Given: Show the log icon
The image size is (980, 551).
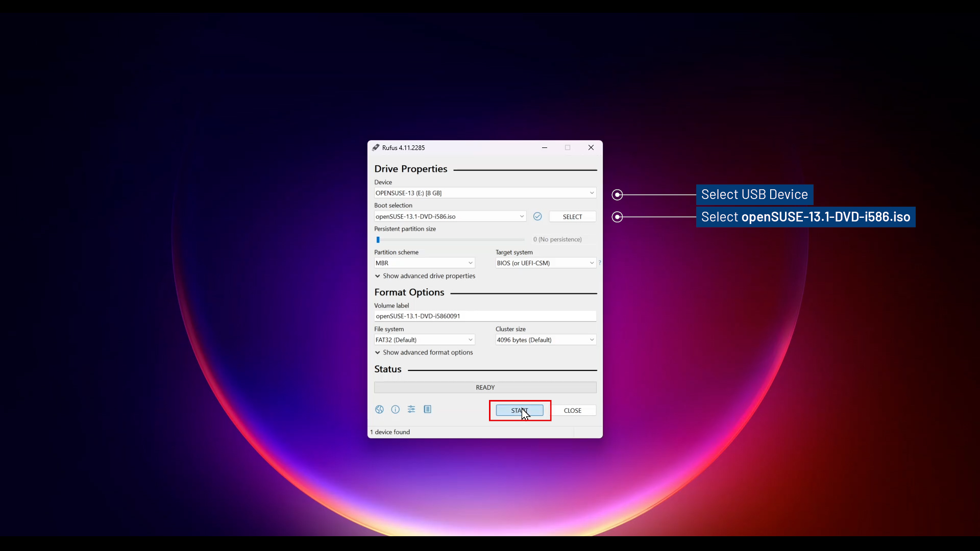Looking at the screenshot, I should point(428,409).
